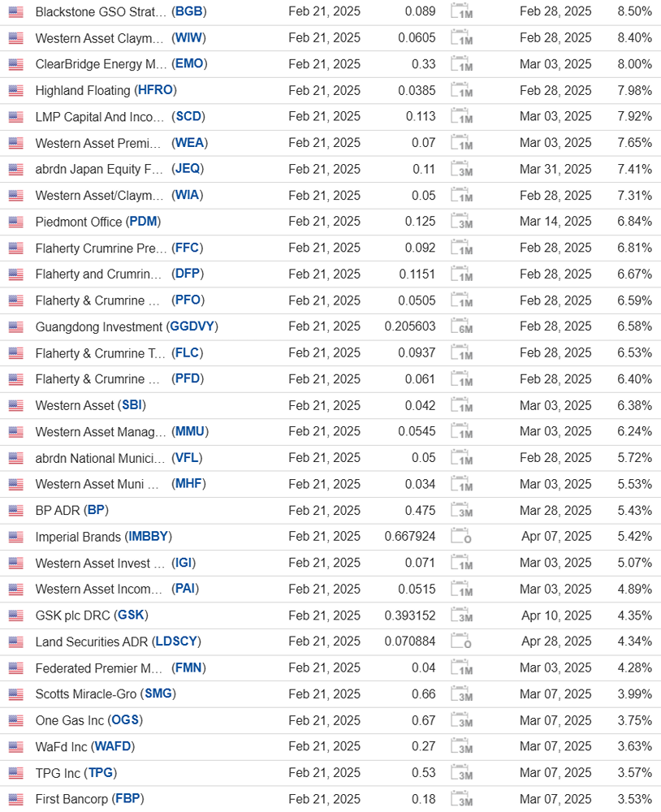The width and height of the screenshot is (661, 812).
Task: Open the EMO ticker link
Action: coord(189,63)
